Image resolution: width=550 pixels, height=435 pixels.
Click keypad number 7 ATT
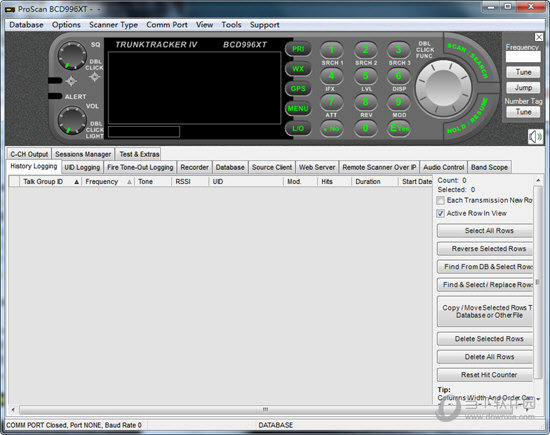pos(331,102)
